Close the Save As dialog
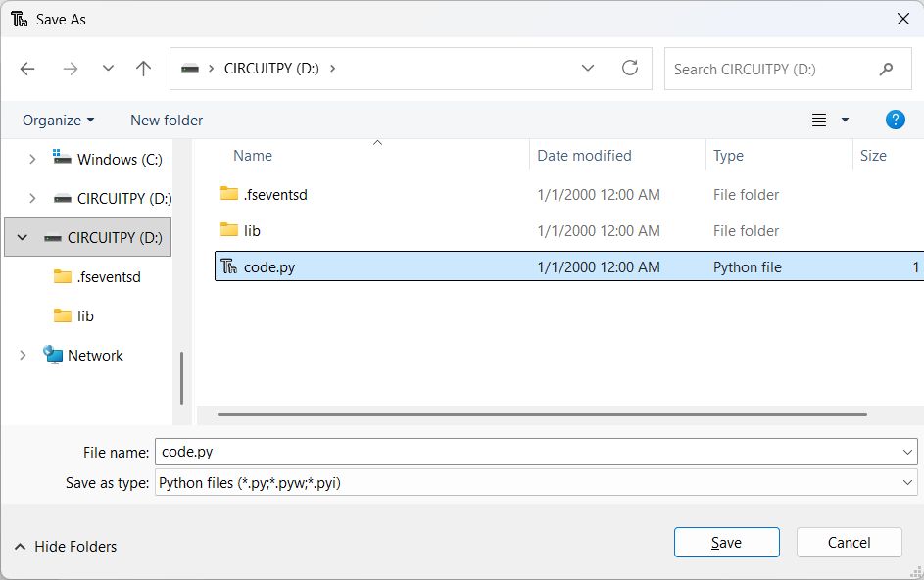Viewport: 924px width, 580px height. [x=902, y=19]
